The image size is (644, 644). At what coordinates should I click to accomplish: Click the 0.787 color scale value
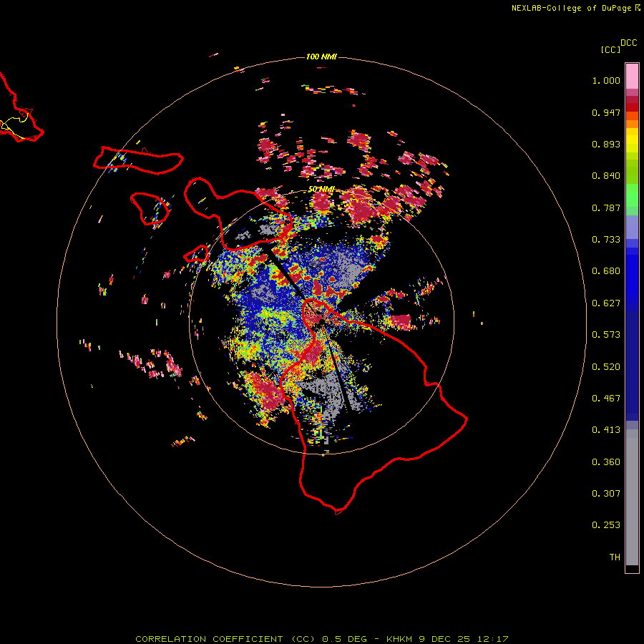coord(606,208)
